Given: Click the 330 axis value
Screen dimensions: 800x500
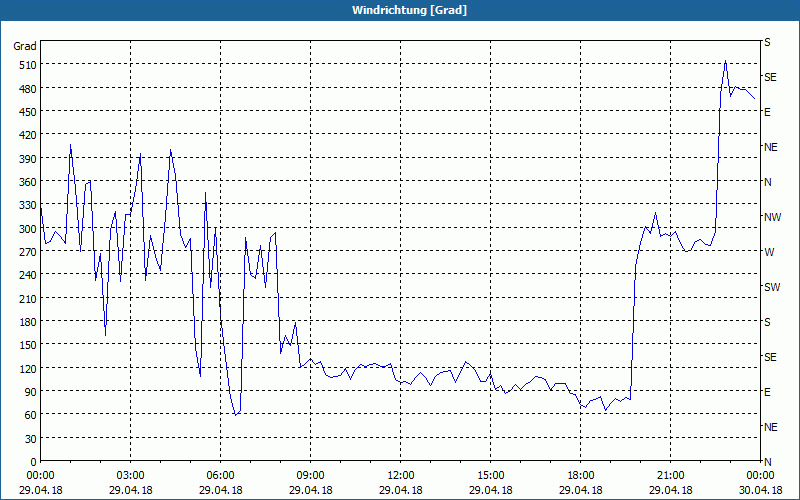Looking at the screenshot, I should point(28,205).
